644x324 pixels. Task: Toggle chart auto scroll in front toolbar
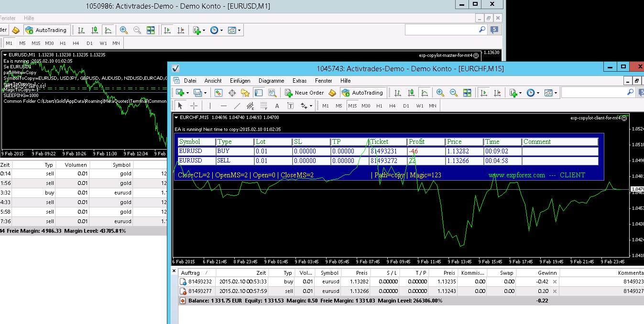[x=484, y=93]
